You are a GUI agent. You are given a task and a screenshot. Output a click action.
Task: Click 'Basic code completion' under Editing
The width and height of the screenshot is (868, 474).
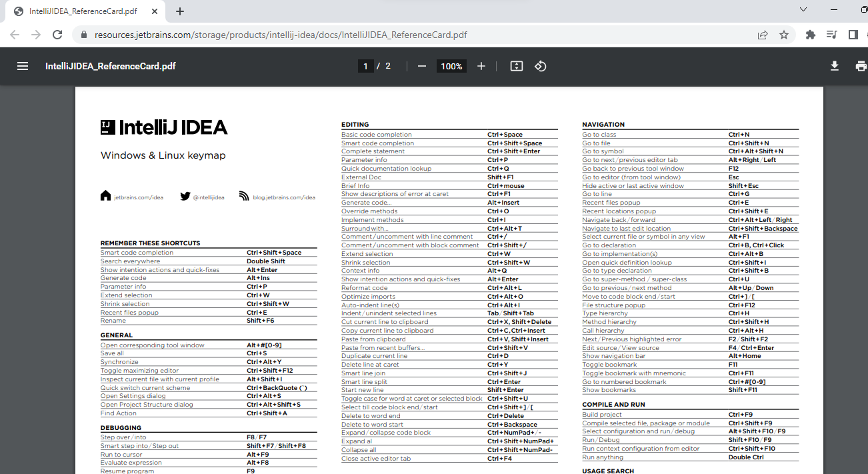(x=377, y=135)
